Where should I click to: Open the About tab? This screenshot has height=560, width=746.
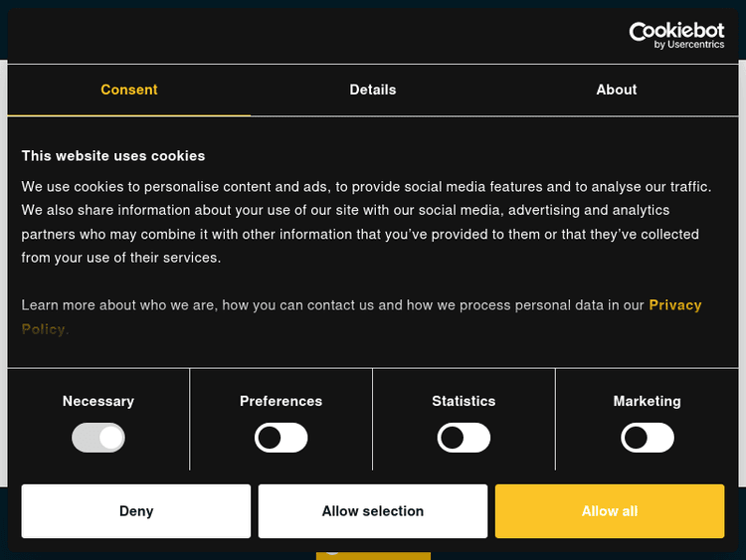[x=617, y=90]
